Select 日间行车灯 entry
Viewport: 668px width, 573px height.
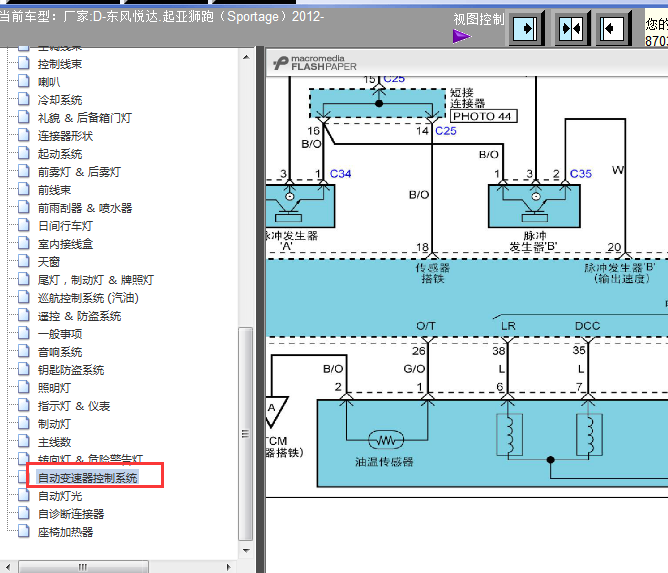pyautogui.click(x=65, y=226)
